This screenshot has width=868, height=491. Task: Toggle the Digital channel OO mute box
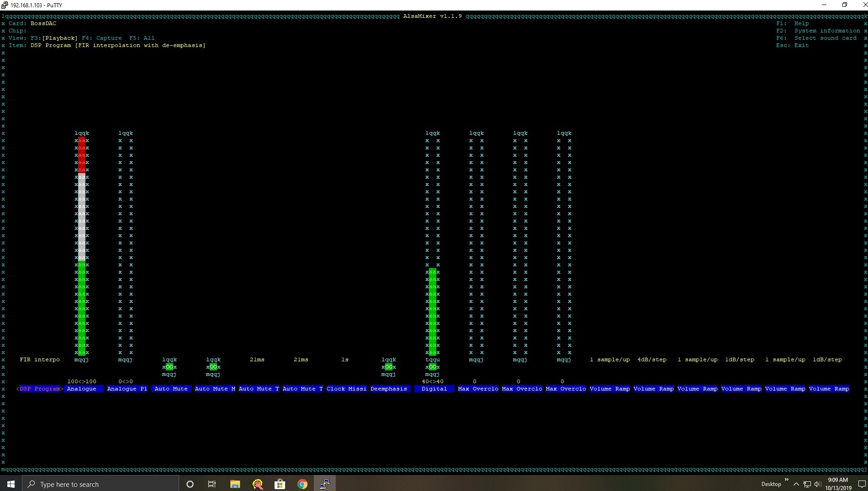tap(433, 367)
